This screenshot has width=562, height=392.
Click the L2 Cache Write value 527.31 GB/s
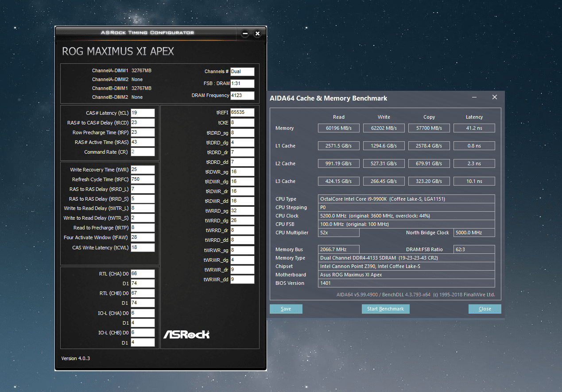point(384,163)
